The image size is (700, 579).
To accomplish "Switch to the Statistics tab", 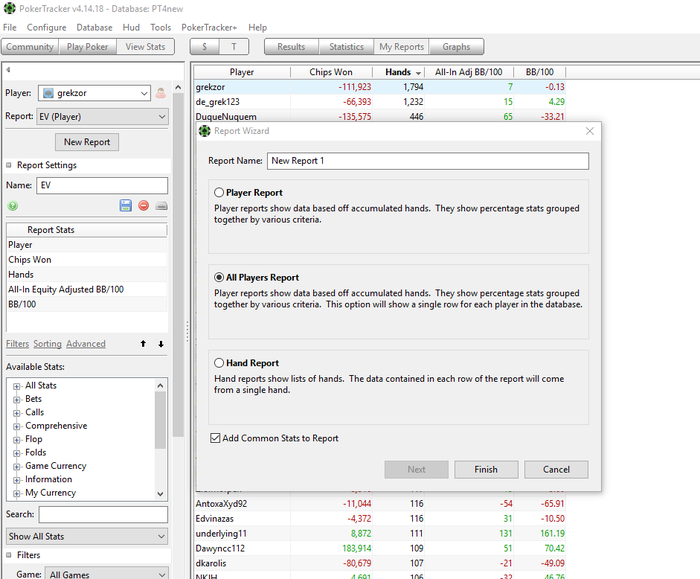I will pos(346,46).
